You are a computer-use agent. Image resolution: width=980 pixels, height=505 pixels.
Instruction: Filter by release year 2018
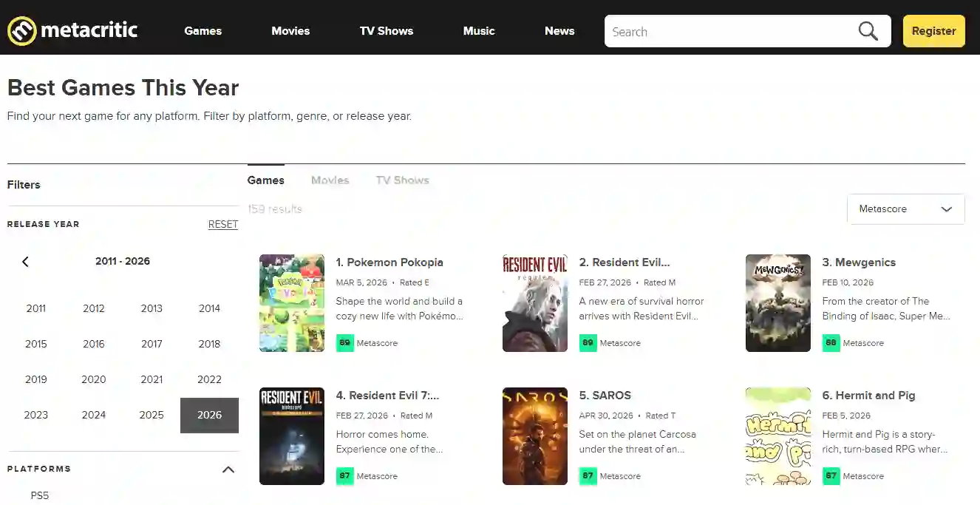coord(209,344)
